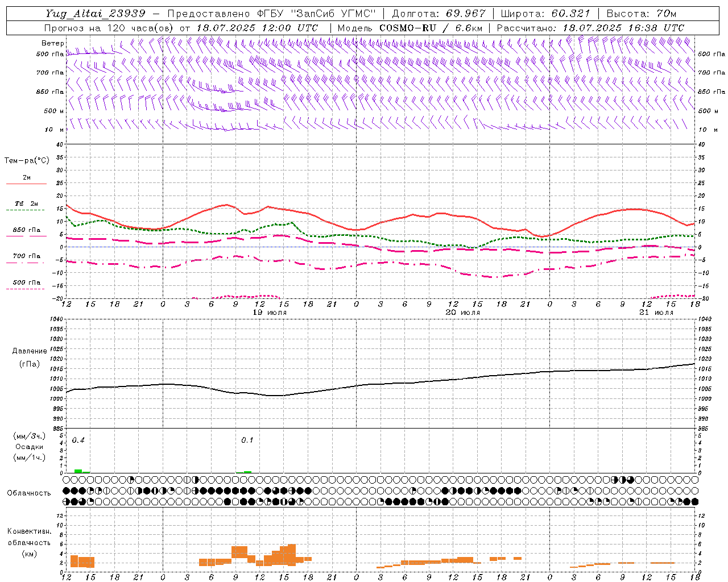This screenshot has width=728, height=582.
Task: Select the Рассчитано: 18.07.2025 16:38 UTC timestamp
Action: pos(590,28)
